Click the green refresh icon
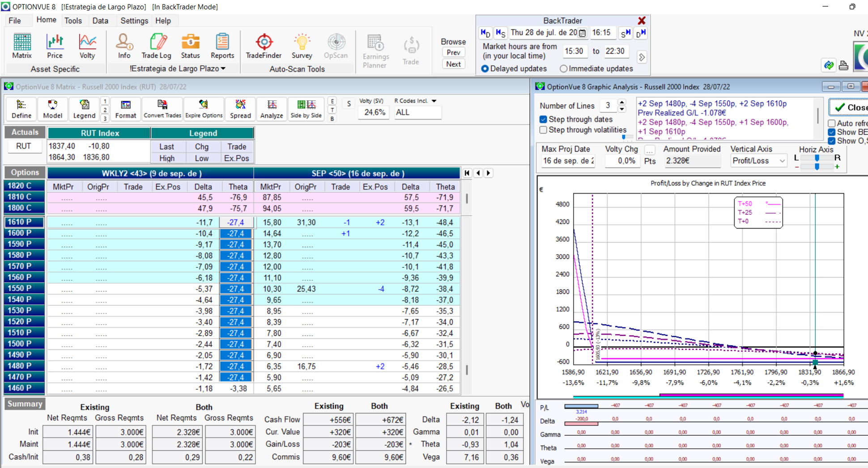 pyautogui.click(x=829, y=65)
